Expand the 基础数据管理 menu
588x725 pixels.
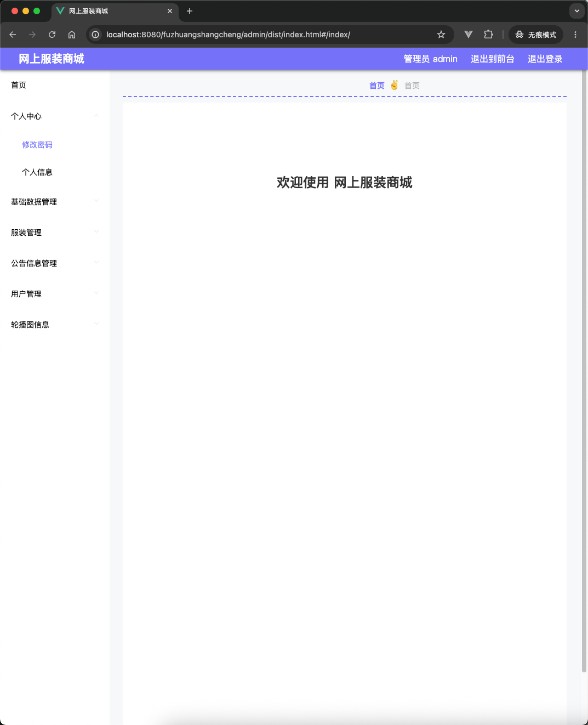[55, 202]
